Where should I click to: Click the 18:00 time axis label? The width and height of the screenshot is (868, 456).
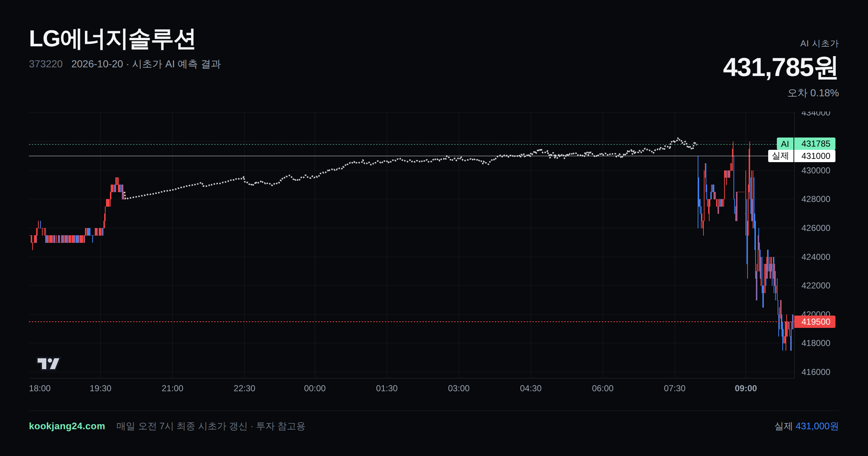[40, 388]
